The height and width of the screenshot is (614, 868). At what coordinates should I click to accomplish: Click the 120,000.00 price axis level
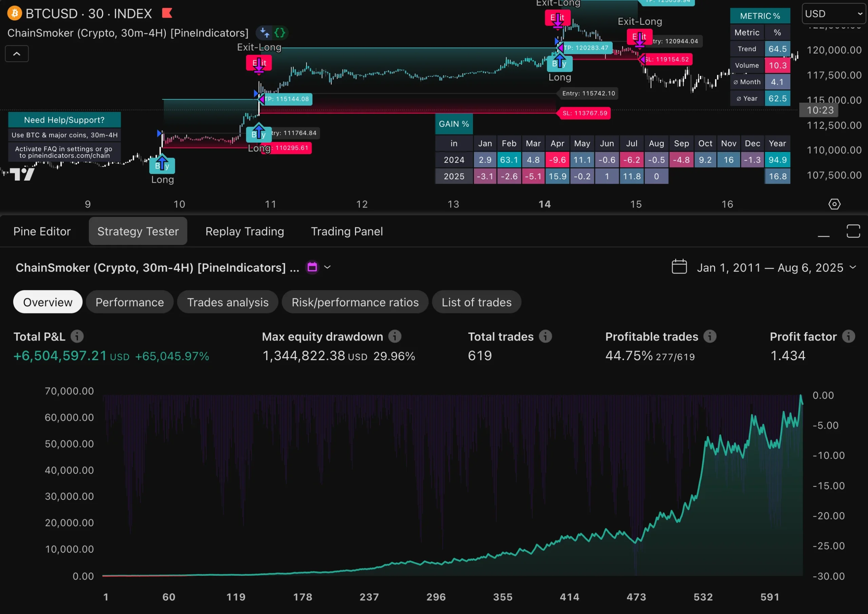coord(834,50)
